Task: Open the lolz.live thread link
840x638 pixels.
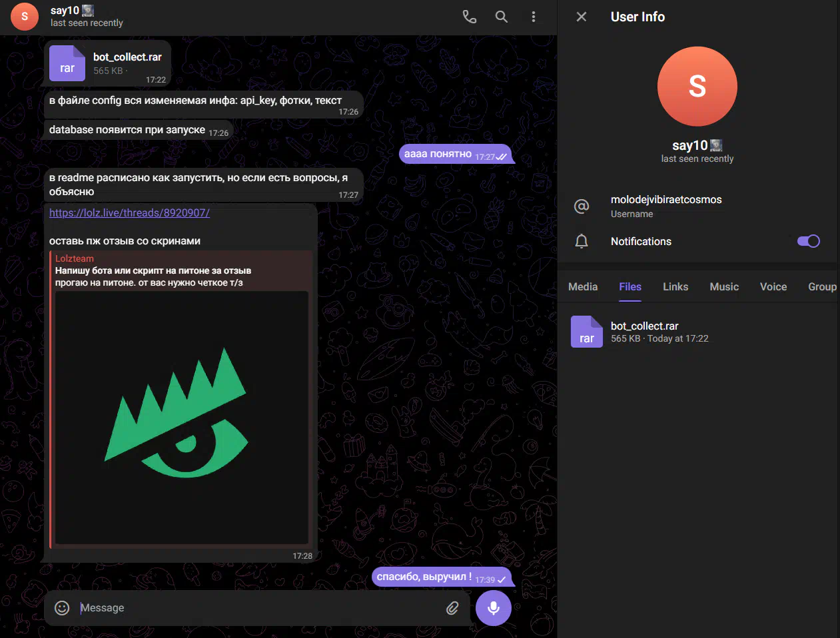Action: pos(129,213)
